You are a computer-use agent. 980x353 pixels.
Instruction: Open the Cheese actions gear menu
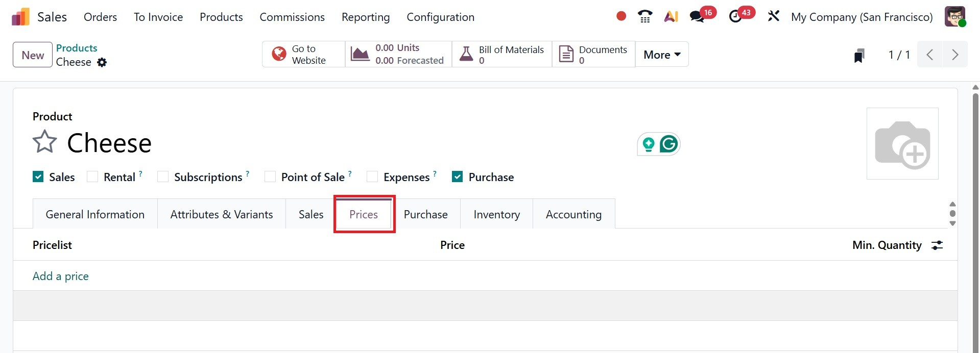point(102,62)
